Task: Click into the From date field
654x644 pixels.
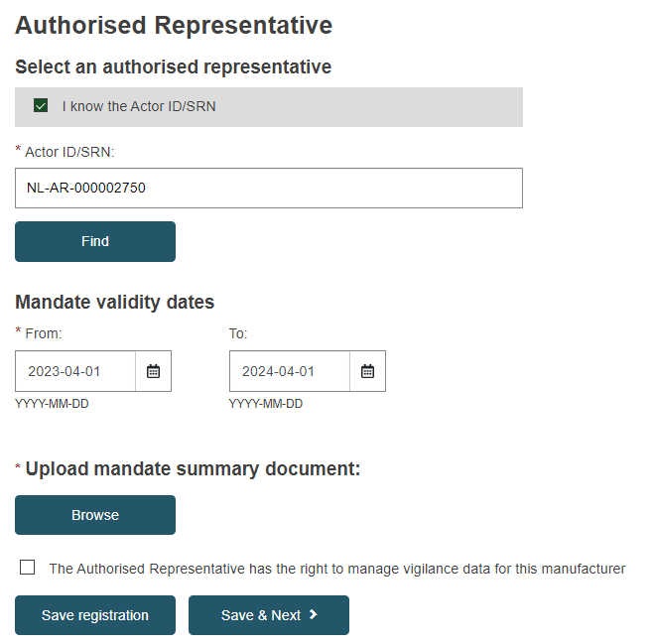Action: [x=75, y=371]
